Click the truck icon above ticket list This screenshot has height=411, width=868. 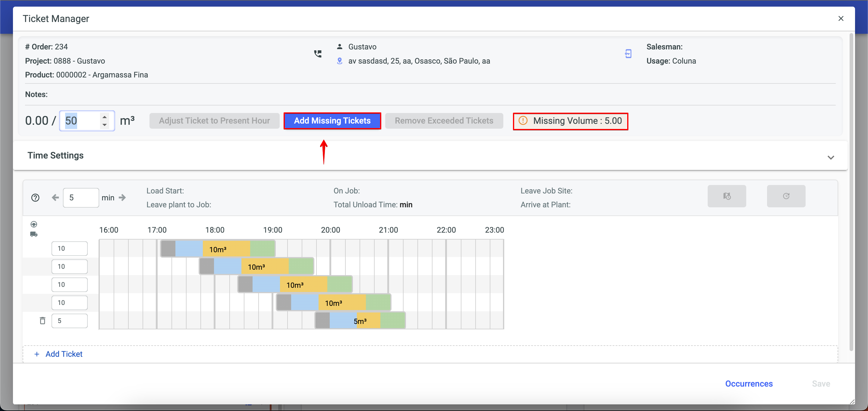point(34,234)
